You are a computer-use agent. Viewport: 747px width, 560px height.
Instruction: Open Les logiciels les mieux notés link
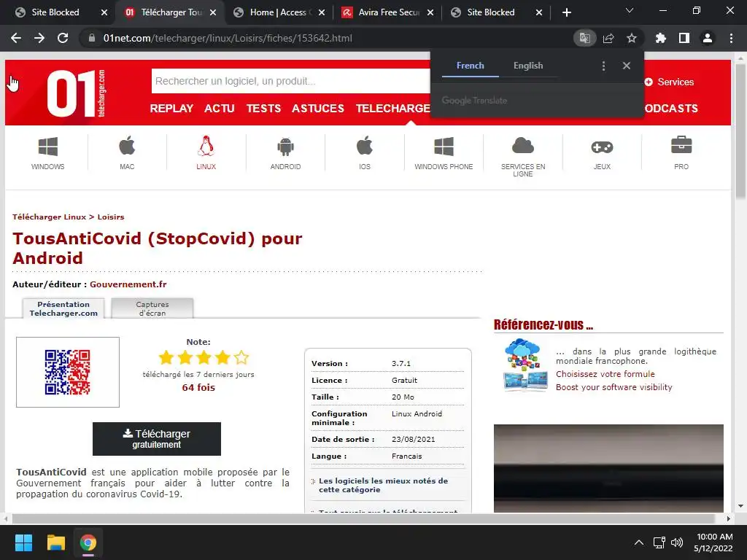383,485
